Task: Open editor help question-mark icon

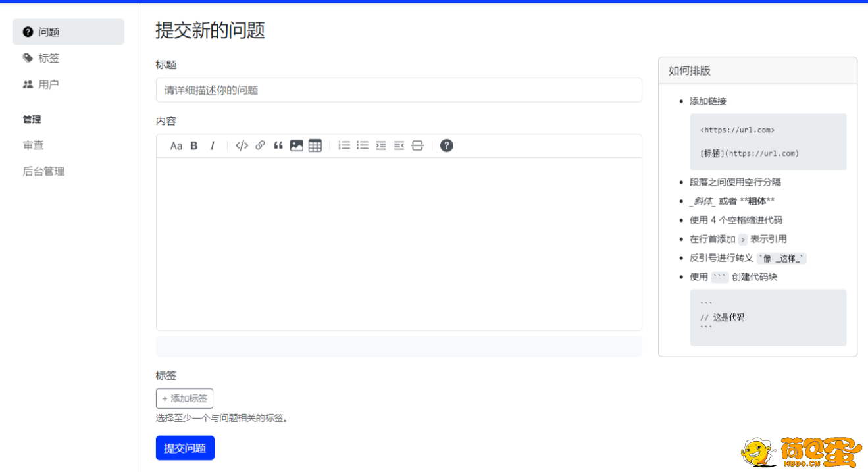Action: pyautogui.click(x=447, y=145)
